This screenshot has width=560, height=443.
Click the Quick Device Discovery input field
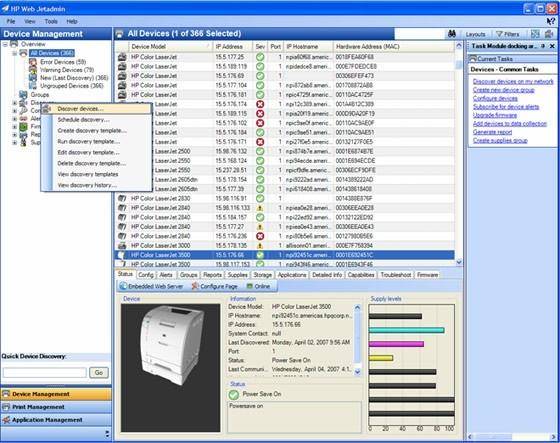[x=45, y=373]
